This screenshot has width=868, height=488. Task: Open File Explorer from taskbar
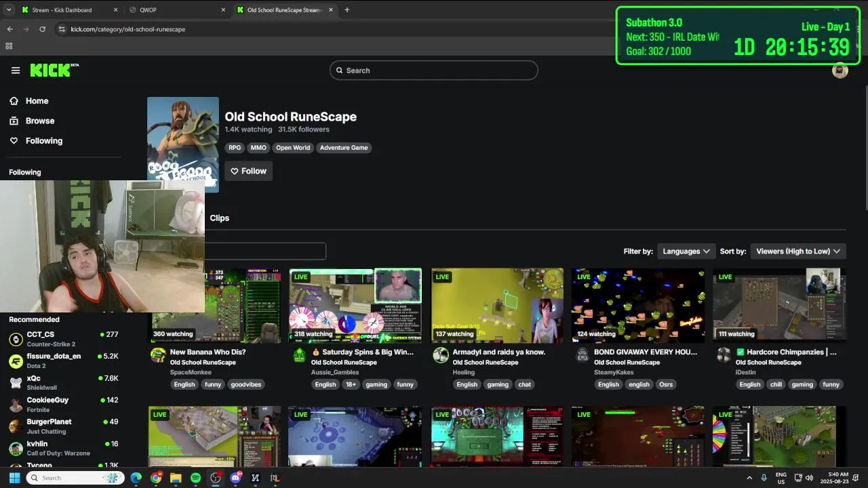point(176,478)
